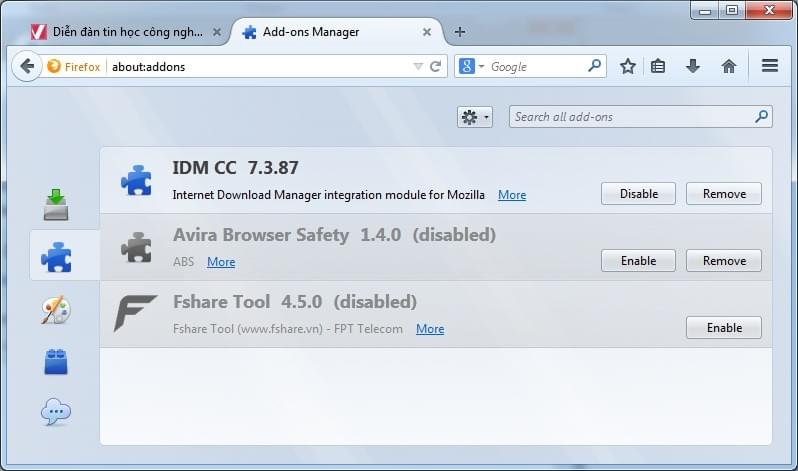Close the Diễn đàn tin học tab
This screenshot has width=798, height=471.
point(217,32)
